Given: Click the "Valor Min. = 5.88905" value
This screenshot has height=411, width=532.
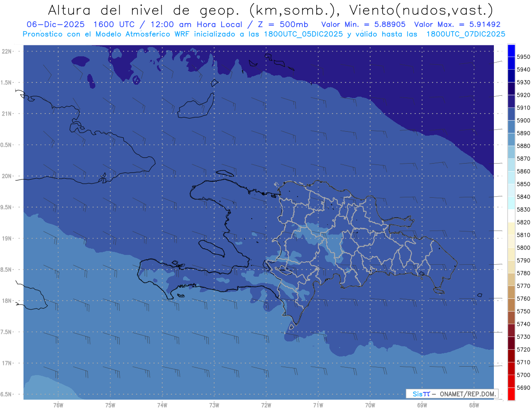Looking at the screenshot, I should (363, 25).
